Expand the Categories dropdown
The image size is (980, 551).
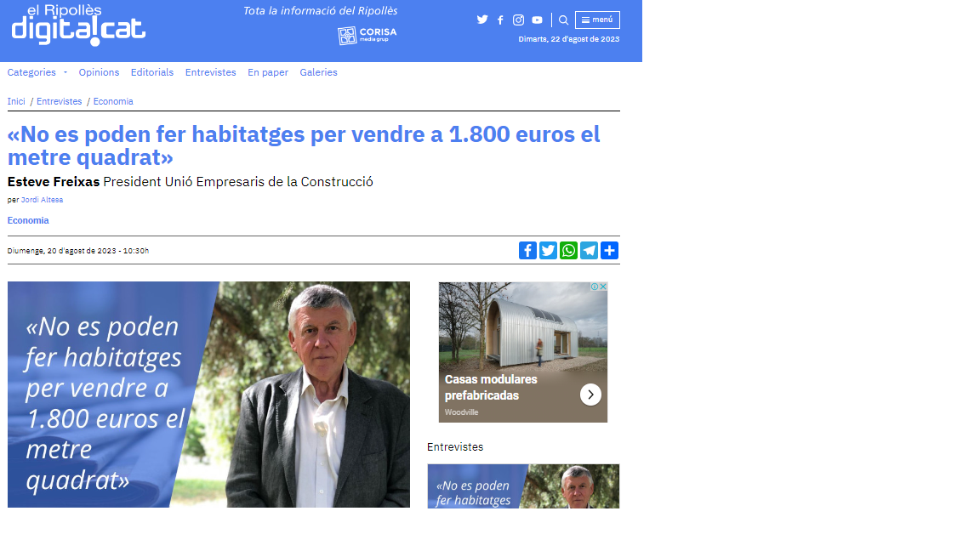tap(37, 72)
